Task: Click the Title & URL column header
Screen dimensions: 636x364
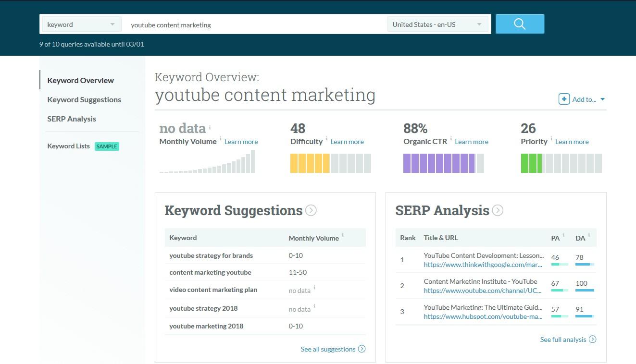Action: (441, 238)
